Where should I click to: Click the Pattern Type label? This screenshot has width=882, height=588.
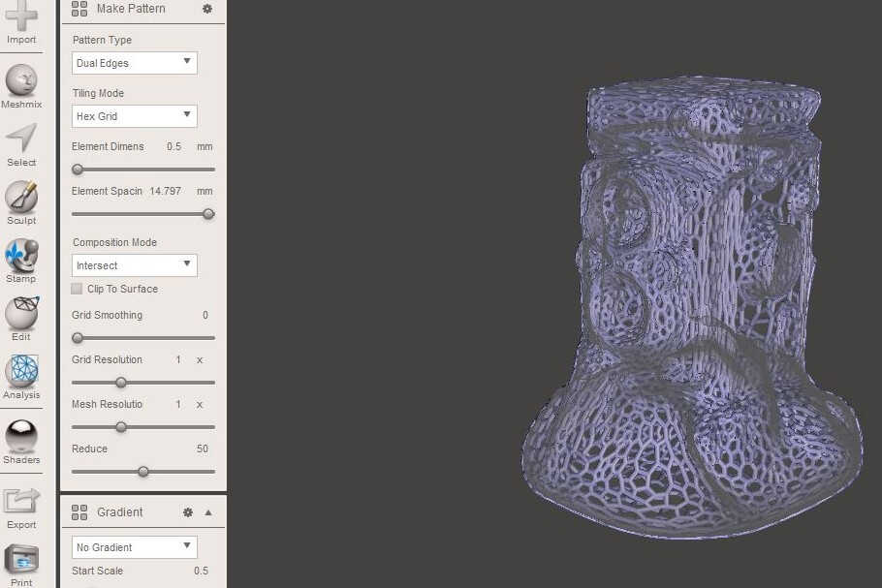click(x=102, y=40)
